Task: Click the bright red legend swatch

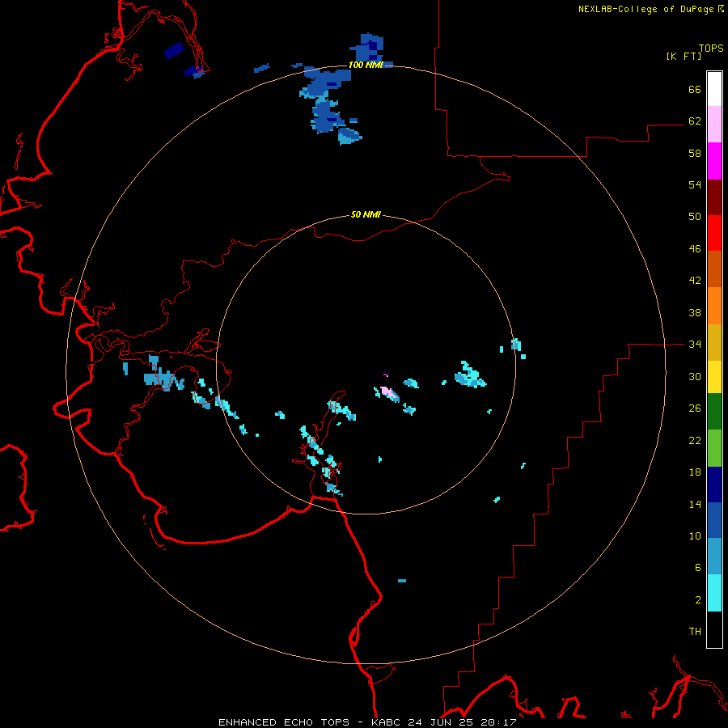Action: (714, 233)
